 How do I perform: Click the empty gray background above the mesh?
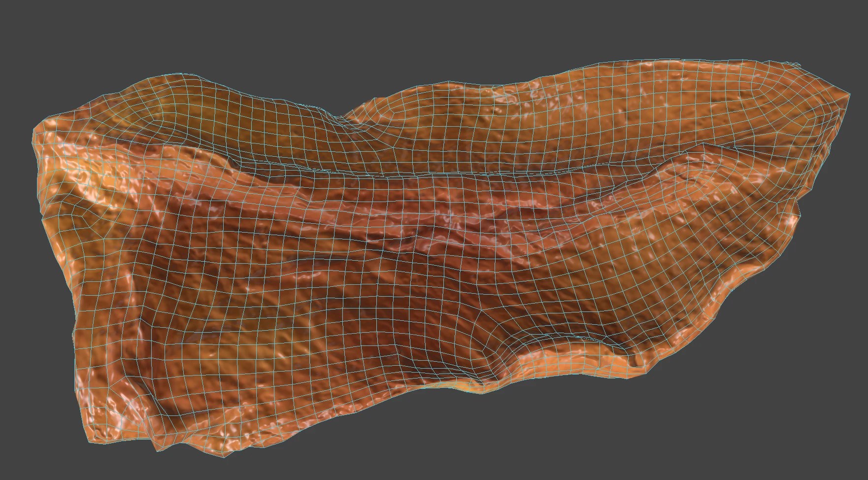click(345, 39)
